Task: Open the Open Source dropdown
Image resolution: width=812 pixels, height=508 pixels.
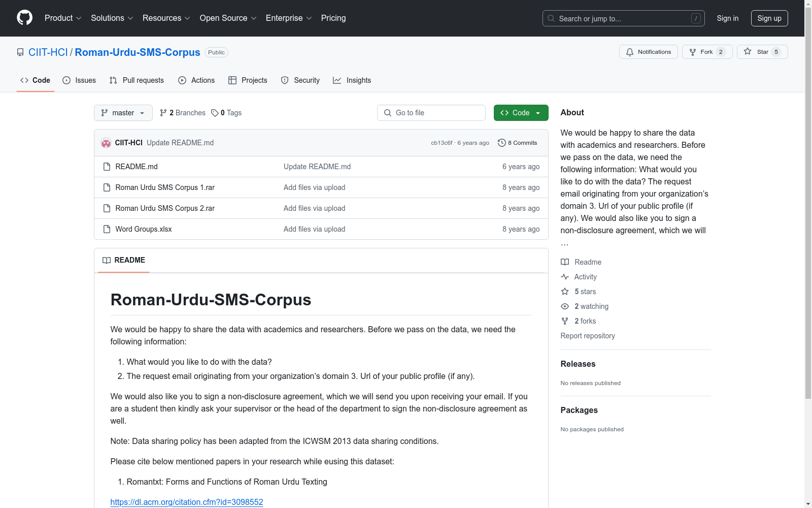Action: pyautogui.click(x=228, y=18)
